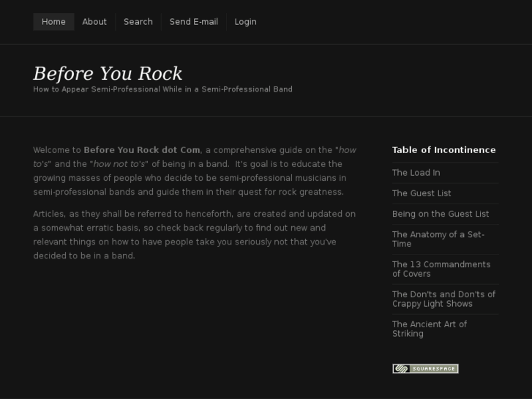The width and height of the screenshot is (532, 399).
Task: Click the Before You Rock site title
Action: coord(108,73)
